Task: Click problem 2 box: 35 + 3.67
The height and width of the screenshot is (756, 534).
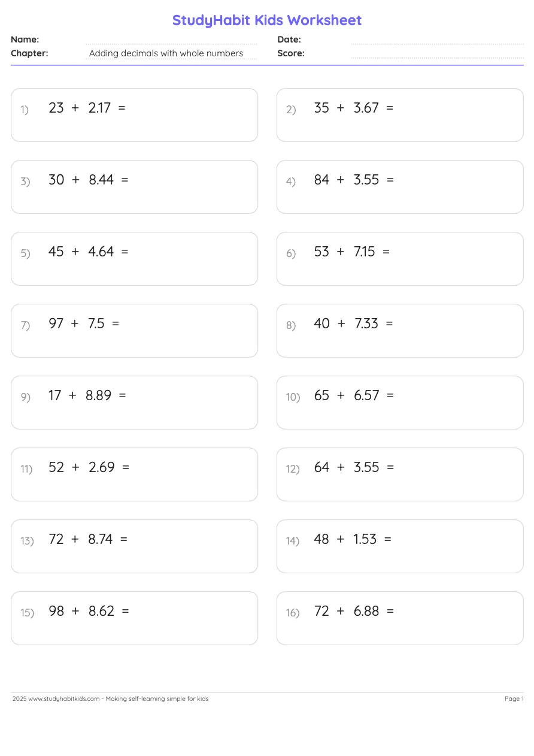Action: coord(400,115)
